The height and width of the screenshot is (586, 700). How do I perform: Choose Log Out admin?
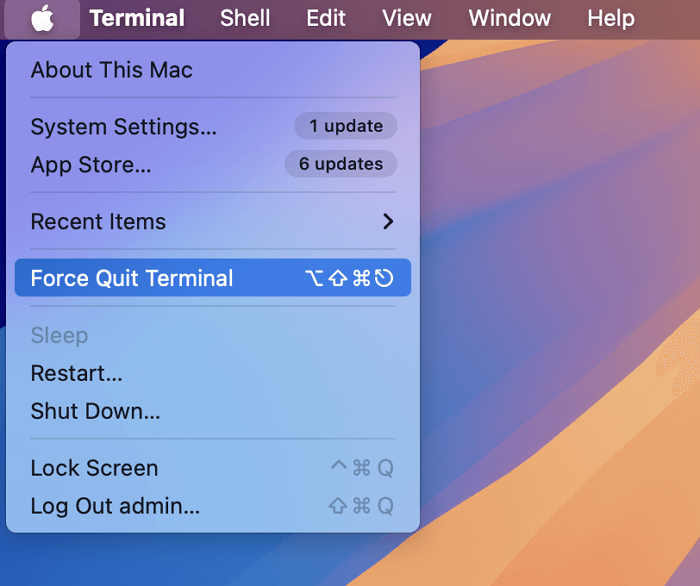[x=115, y=506]
